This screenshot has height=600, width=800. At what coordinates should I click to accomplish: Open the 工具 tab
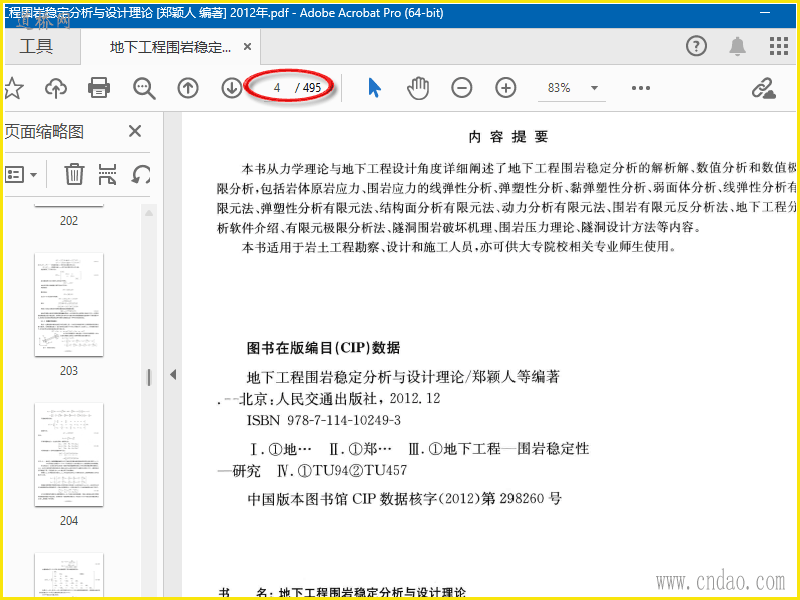pyautogui.click(x=36, y=46)
